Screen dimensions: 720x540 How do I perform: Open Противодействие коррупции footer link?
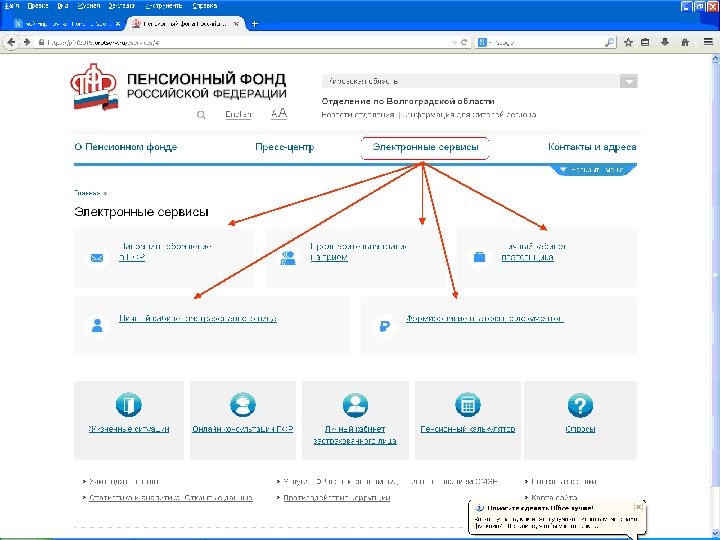[x=337, y=498]
